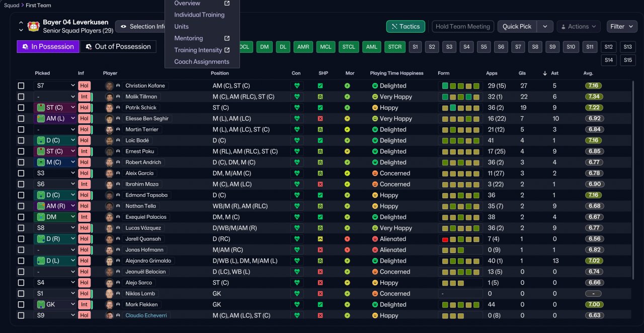Tick the checkbox for Mark Flekken's row

click(21, 304)
